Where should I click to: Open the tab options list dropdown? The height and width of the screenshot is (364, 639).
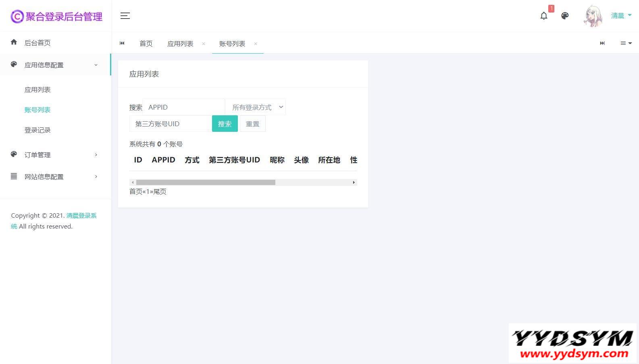point(626,43)
